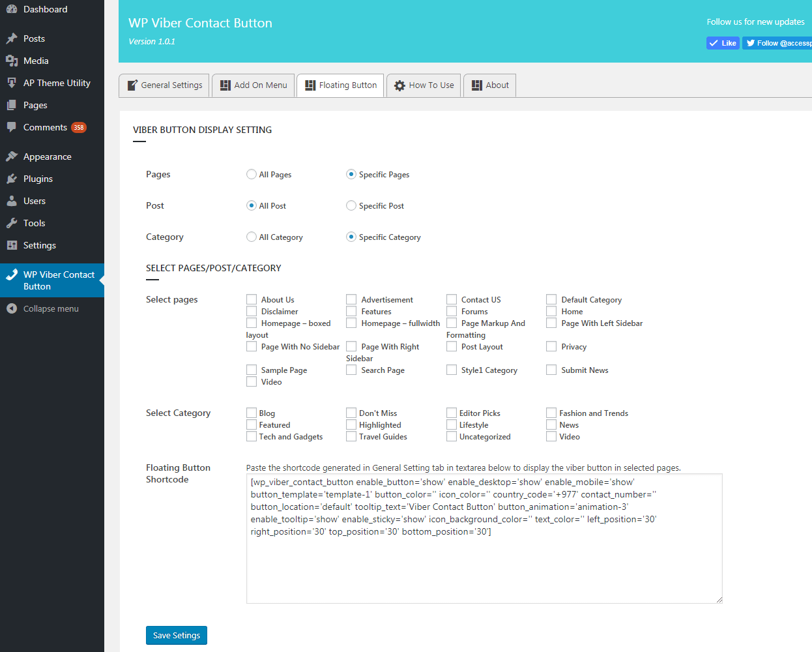Select the All Category radio option

[x=252, y=237]
